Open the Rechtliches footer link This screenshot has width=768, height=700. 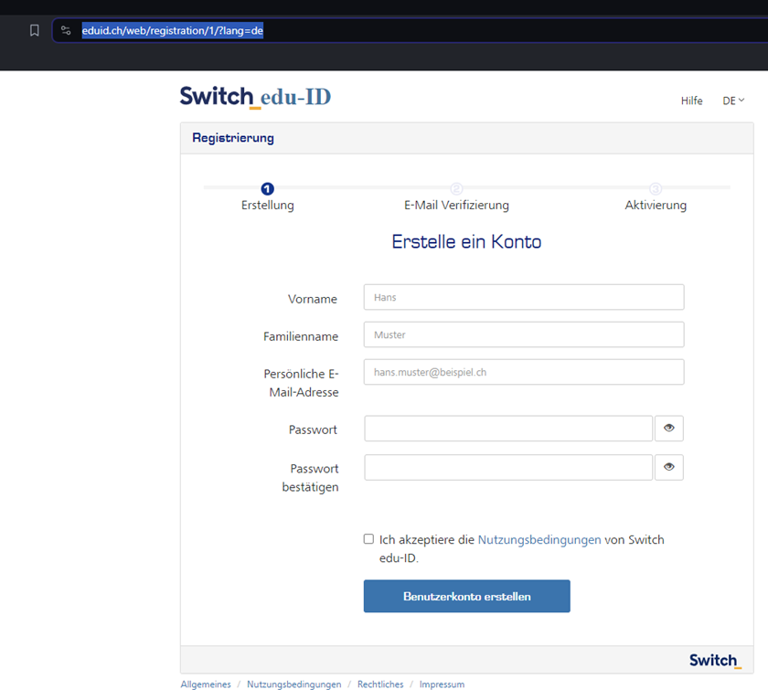[x=380, y=684]
